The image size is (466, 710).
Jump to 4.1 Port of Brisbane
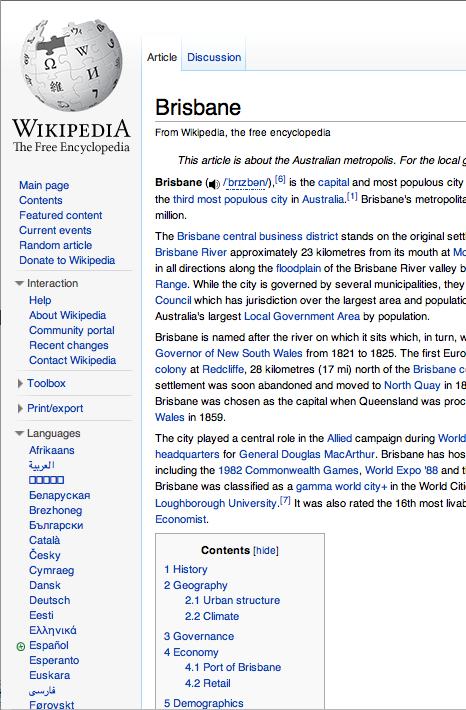coord(233,667)
